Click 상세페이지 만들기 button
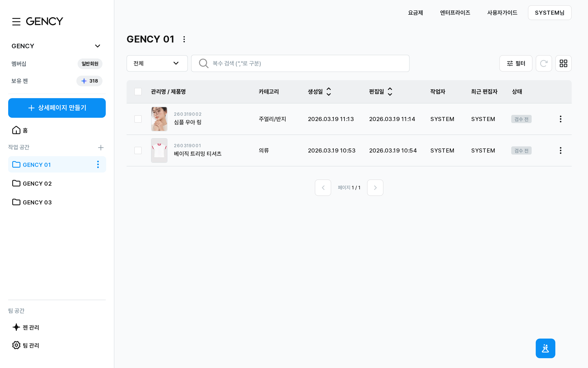This screenshot has height=368, width=588. click(57, 108)
